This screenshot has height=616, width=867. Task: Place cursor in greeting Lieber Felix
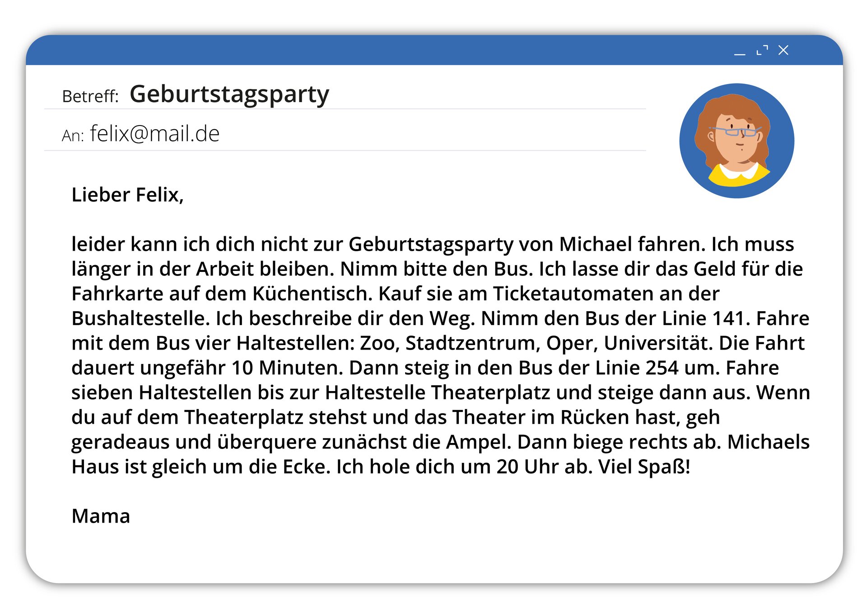point(127,195)
